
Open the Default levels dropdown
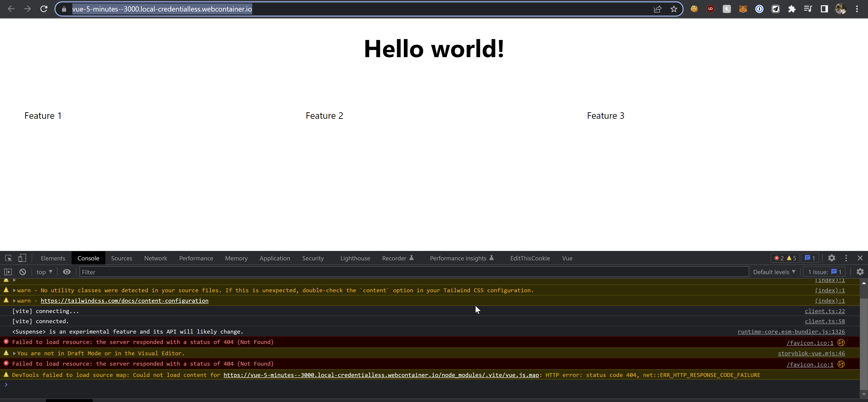(774, 272)
